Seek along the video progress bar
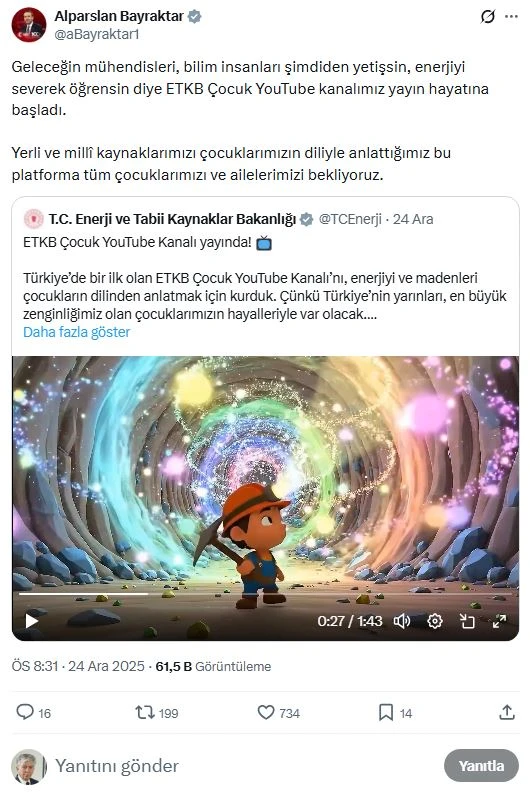The height and width of the screenshot is (798, 530). pos(265,593)
